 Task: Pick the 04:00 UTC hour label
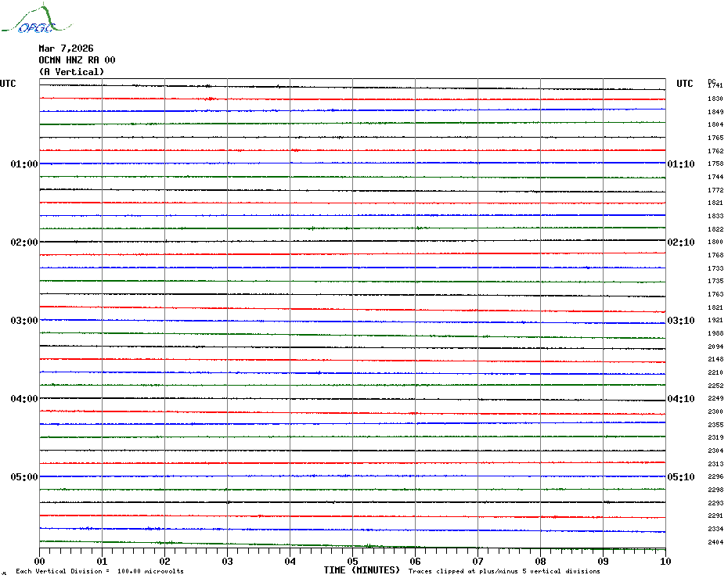[x=23, y=399]
